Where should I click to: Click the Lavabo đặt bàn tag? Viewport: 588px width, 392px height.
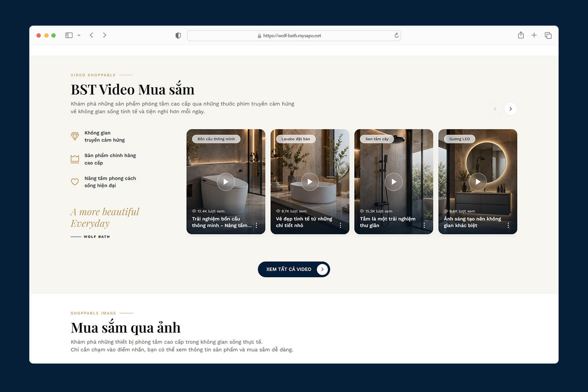(x=296, y=139)
